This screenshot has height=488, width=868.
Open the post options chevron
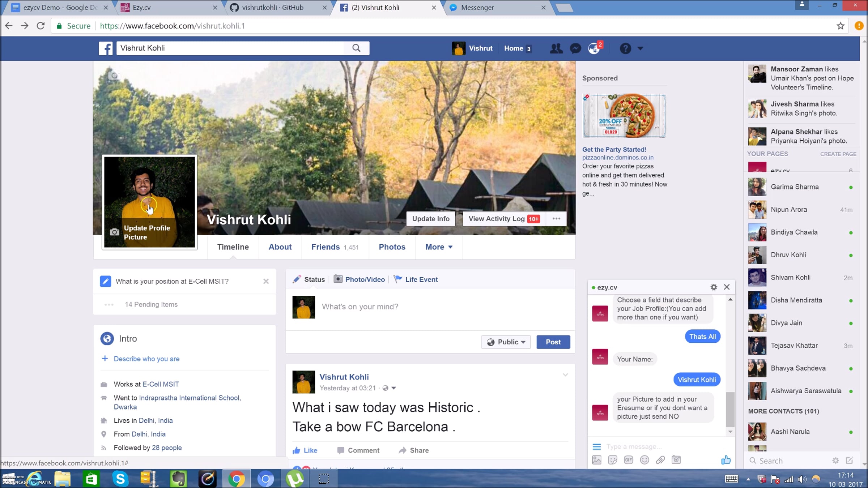(565, 375)
